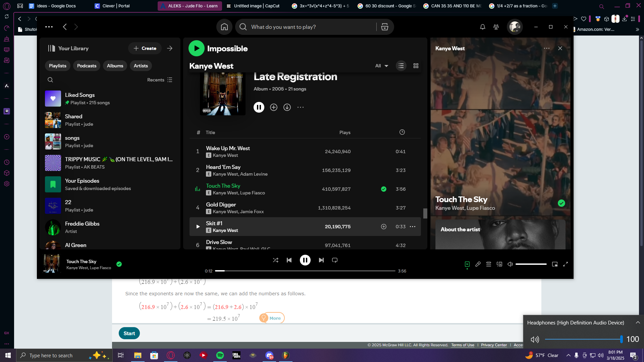Switch to ALEKS - Jude Filo browser tab
The height and width of the screenshot is (362, 644).
190,6
